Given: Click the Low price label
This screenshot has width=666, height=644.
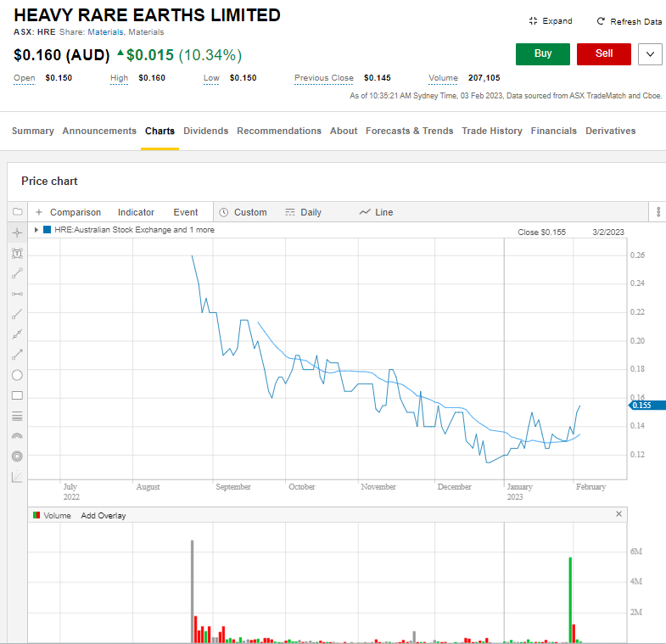Looking at the screenshot, I should pos(211,78).
